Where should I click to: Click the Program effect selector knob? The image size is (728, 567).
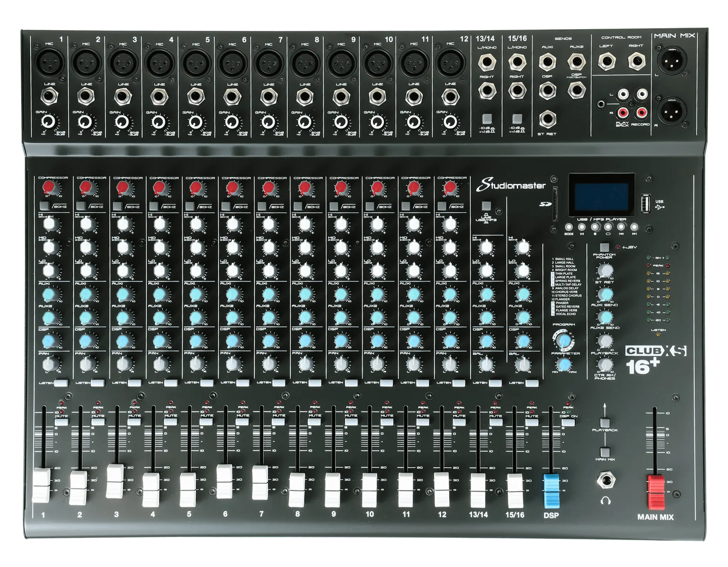562,340
